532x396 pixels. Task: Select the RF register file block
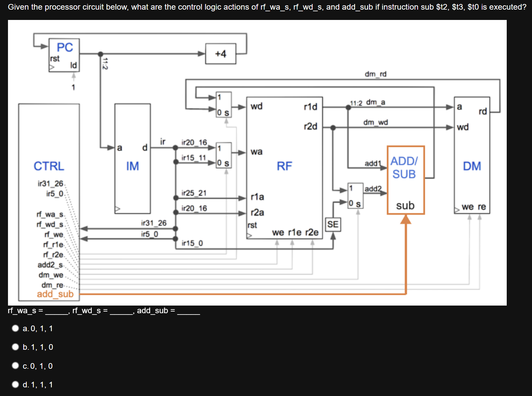[x=284, y=166]
